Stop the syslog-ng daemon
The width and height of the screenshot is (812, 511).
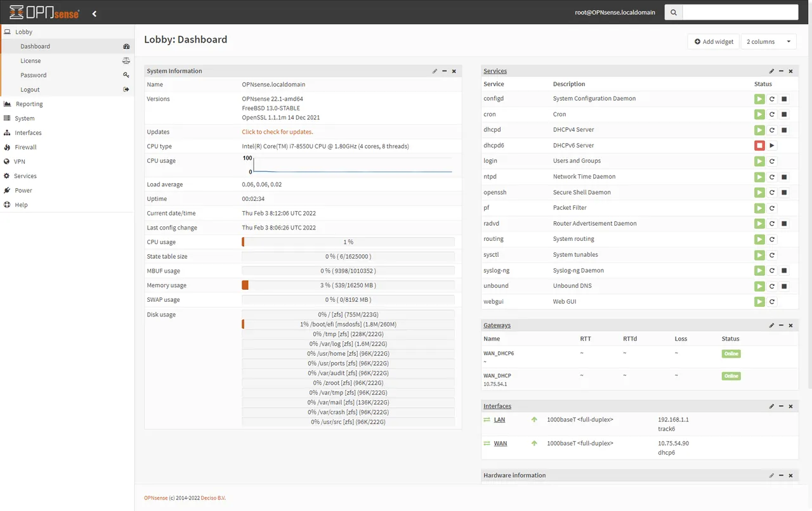[x=784, y=271]
